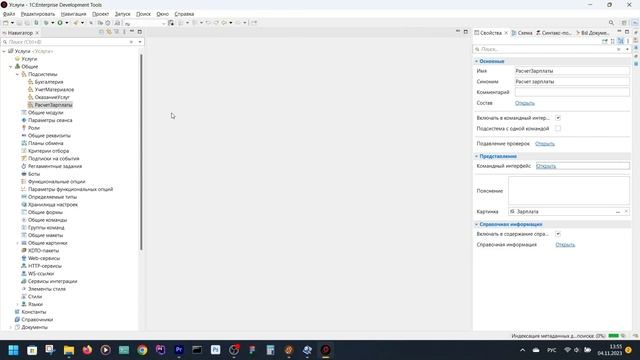Click the indexing progress bar in status bar
The width and height of the screenshot is (640, 360).
coord(613,336)
